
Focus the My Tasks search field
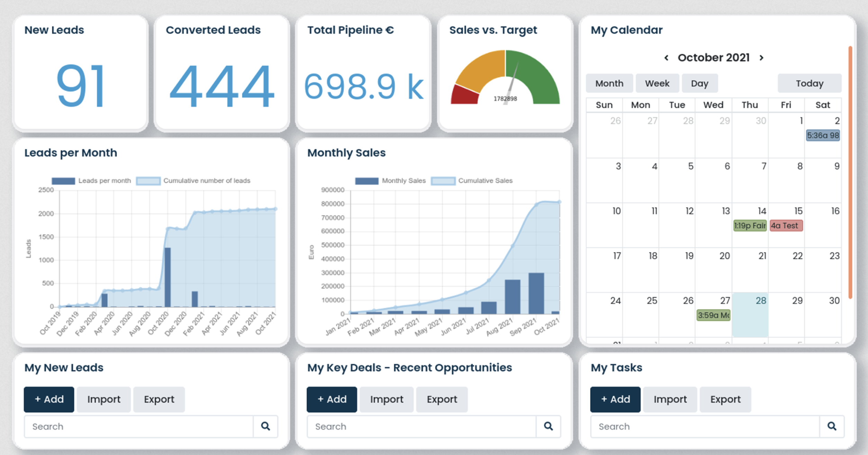pyautogui.click(x=705, y=427)
